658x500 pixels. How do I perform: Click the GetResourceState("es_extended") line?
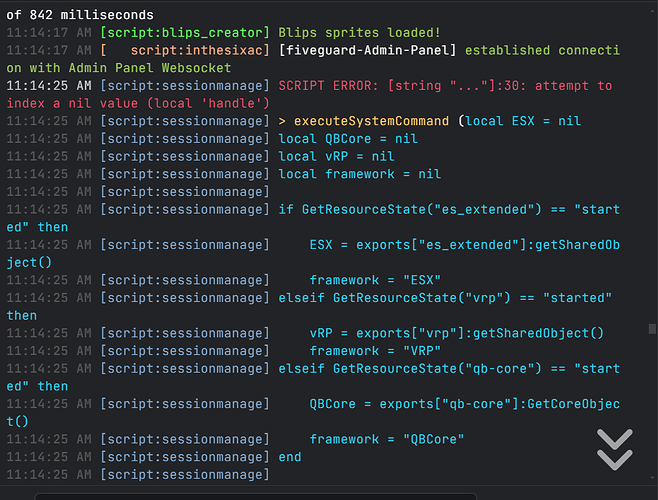click(x=448, y=209)
